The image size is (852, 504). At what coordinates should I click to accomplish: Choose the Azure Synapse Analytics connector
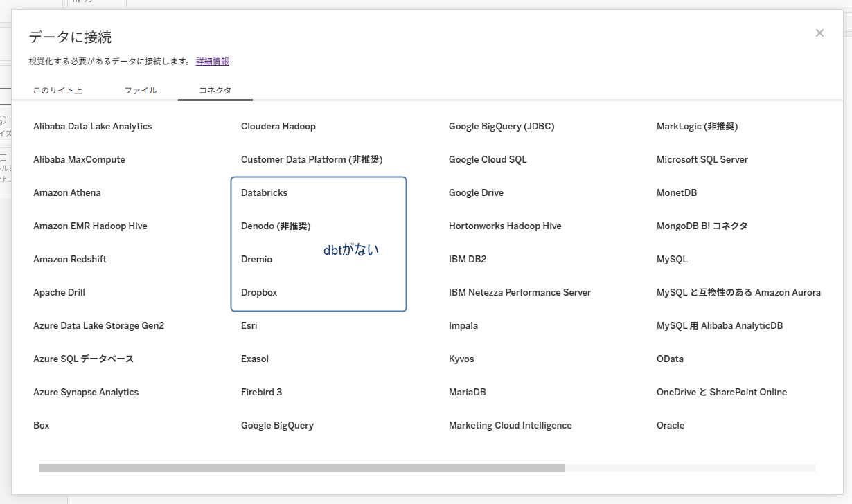pyautogui.click(x=86, y=393)
